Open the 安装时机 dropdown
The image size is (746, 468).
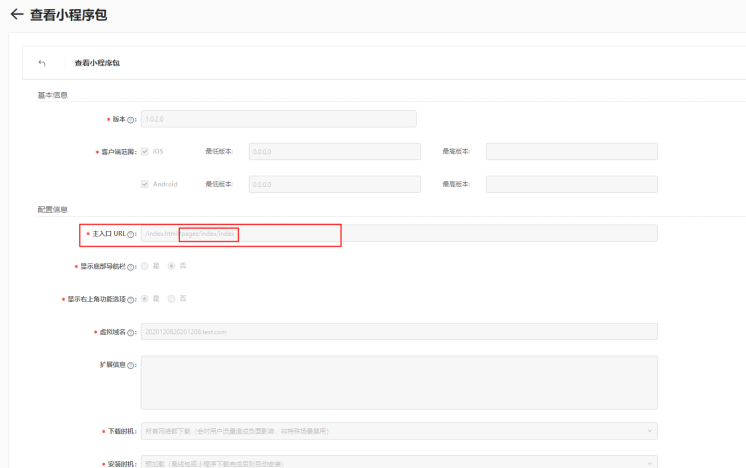(399, 462)
